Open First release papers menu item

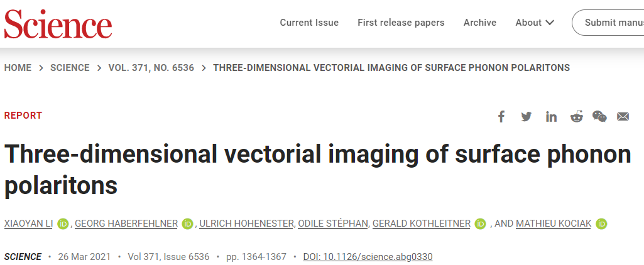pos(401,23)
